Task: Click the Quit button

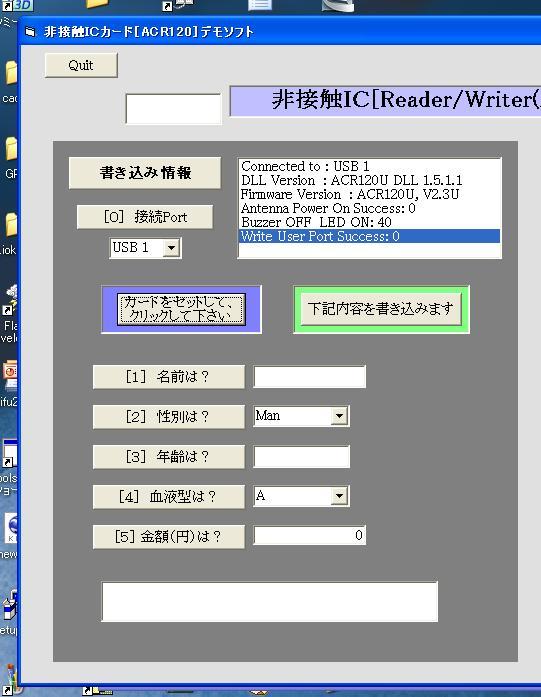Action: (81, 65)
